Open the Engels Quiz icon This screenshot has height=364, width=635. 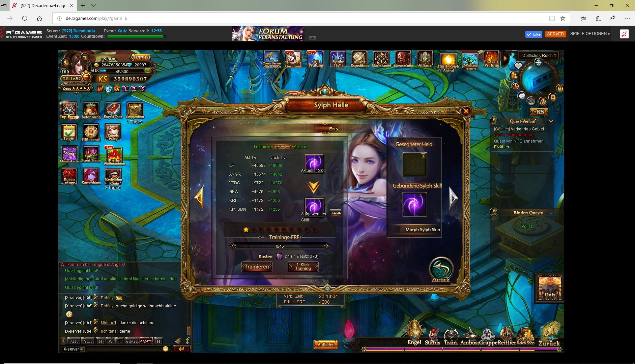coord(113,110)
